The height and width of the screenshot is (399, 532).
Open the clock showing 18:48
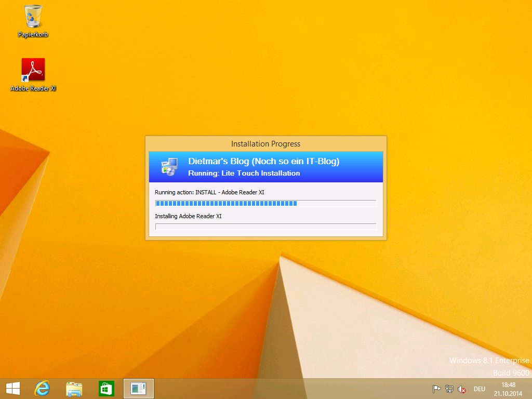tap(508, 389)
